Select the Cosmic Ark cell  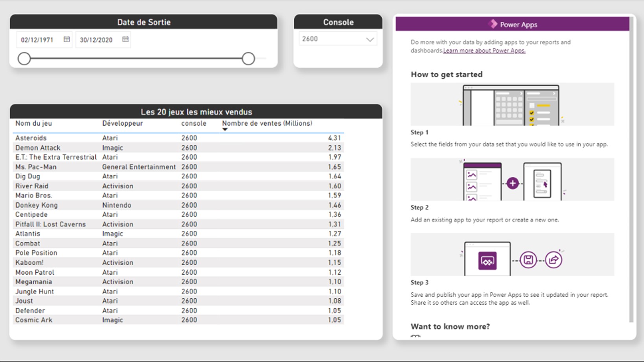point(34,320)
